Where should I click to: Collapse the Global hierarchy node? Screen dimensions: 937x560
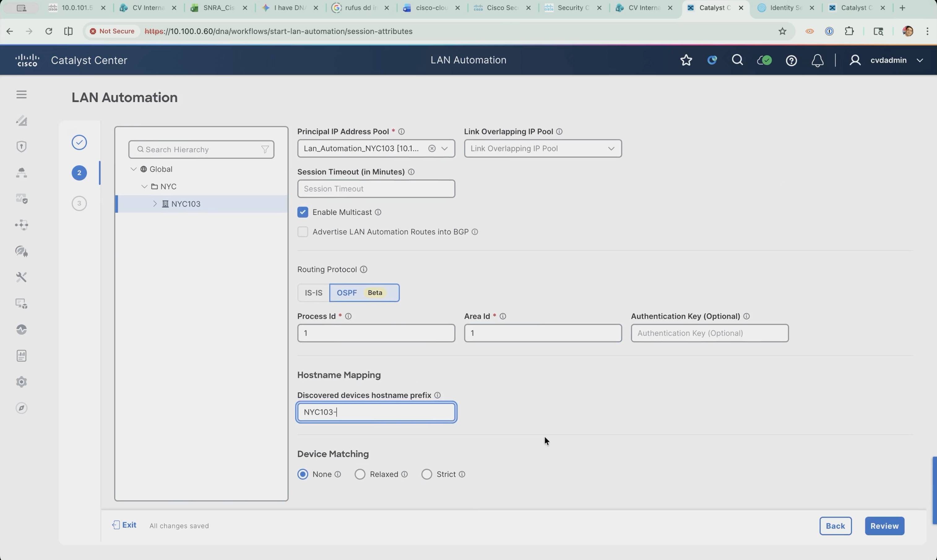[133, 169]
